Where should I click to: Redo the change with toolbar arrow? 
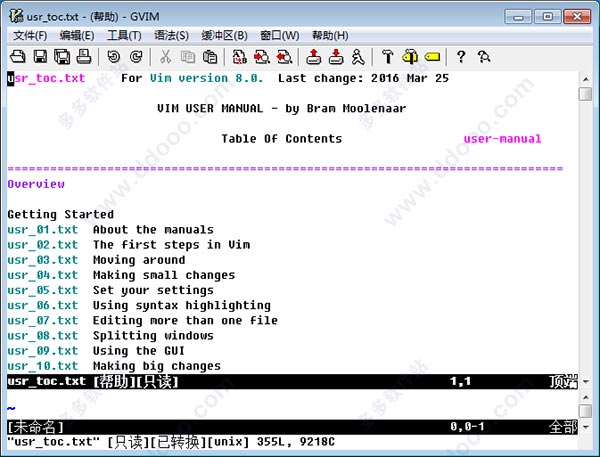(x=135, y=57)
